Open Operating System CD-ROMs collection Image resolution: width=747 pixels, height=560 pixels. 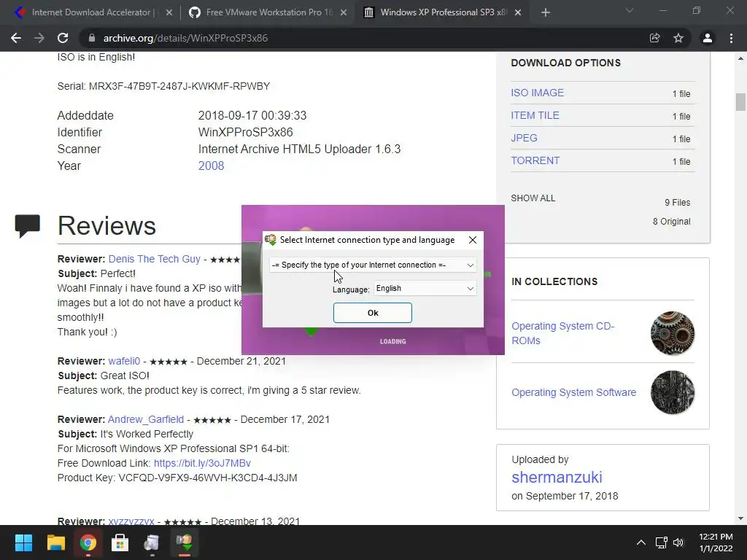click(562, 333)
